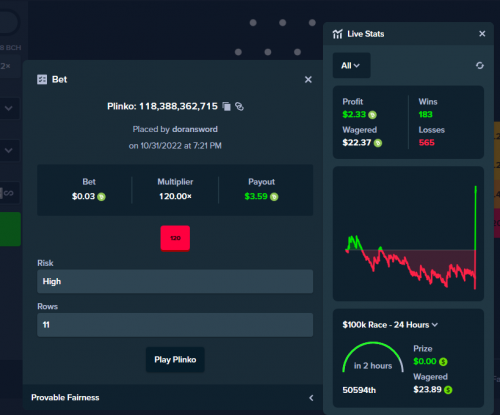Click the Bet panel header icon
The height and width of the screenshot is (415, 500).
coord(42,80)
